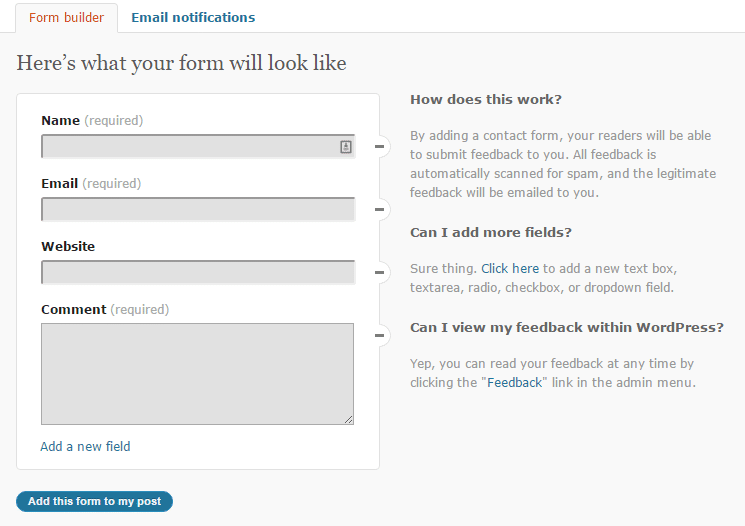
Task: Focus the Website input field
Action: (198, 272)
